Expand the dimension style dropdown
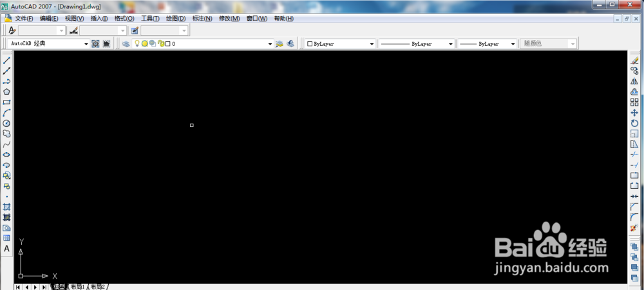 (x=123, y=30)
